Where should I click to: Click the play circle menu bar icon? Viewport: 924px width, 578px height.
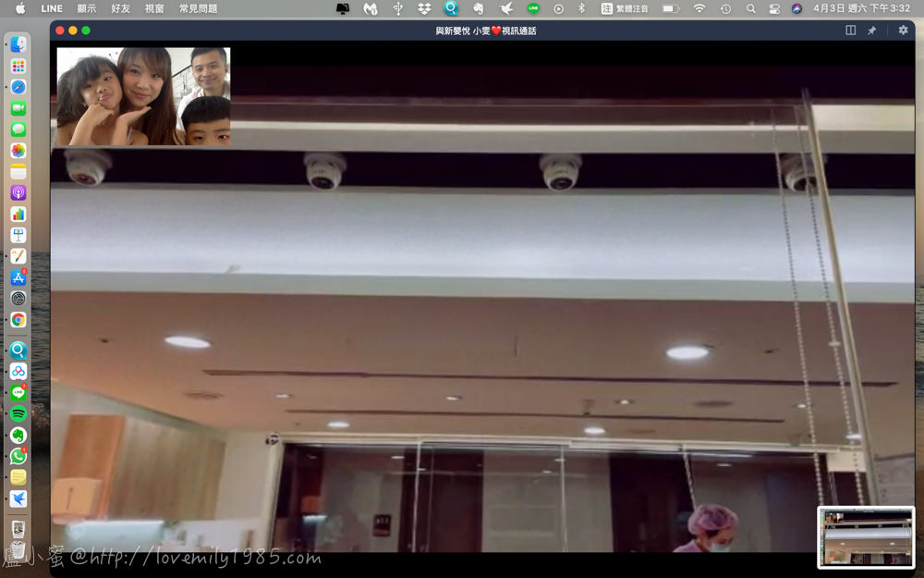click(559, 9)
